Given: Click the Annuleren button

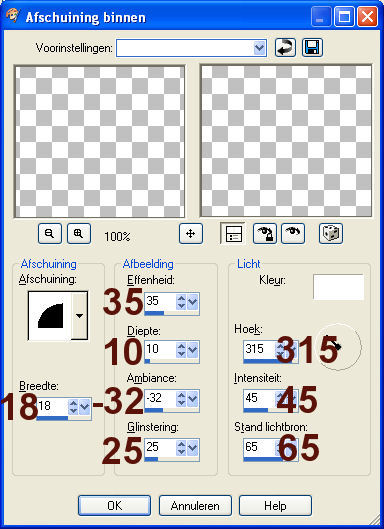Looking at the screenshot, I should 195,505.
